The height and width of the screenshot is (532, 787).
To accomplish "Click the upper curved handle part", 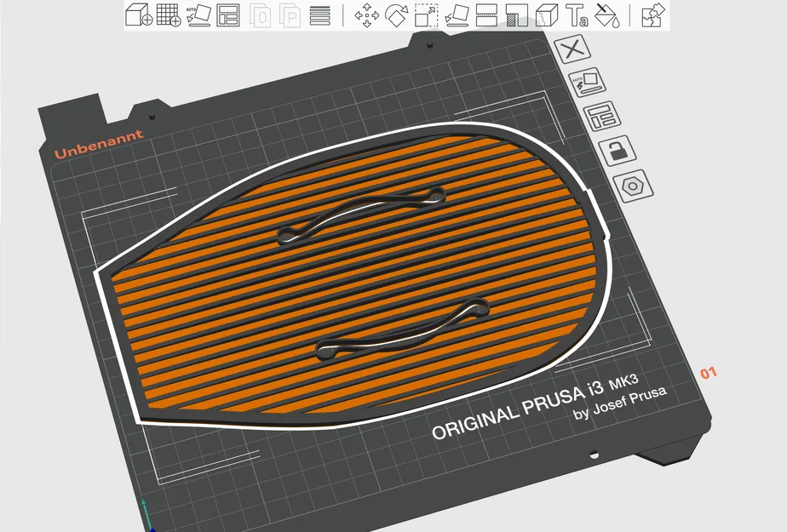I will pyautogui.click(x=361, y=215).
